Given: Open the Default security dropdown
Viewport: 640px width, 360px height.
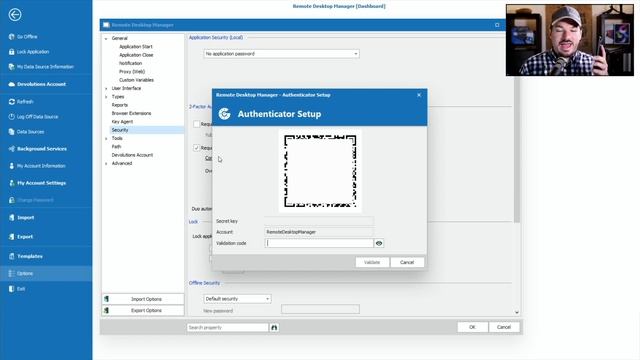Looking at the screenshot, I should click(237, 299).
